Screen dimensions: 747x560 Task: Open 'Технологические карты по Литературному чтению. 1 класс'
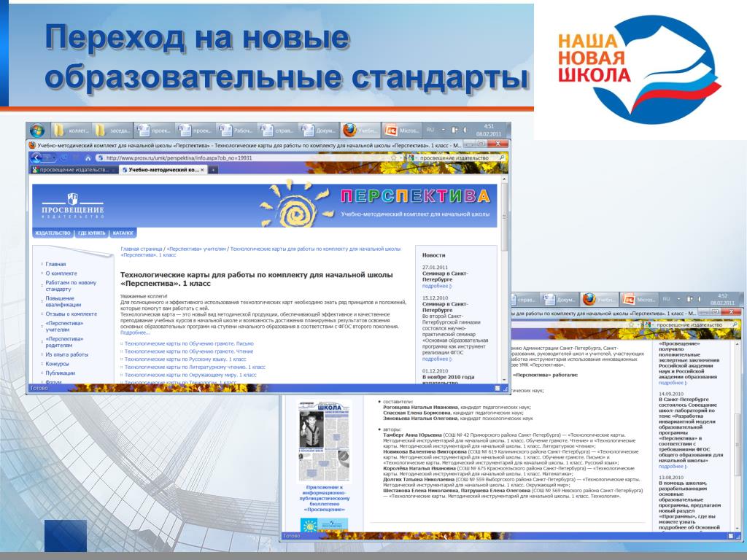tap(195, 367)
